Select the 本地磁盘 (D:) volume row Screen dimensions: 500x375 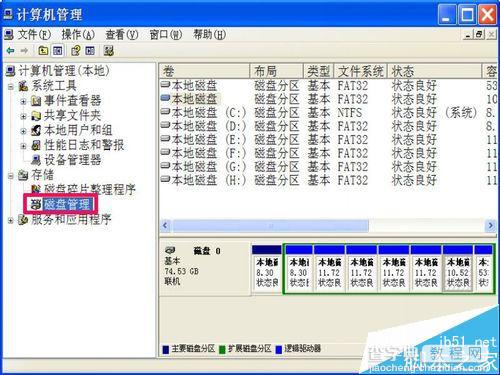coord(328,126)
